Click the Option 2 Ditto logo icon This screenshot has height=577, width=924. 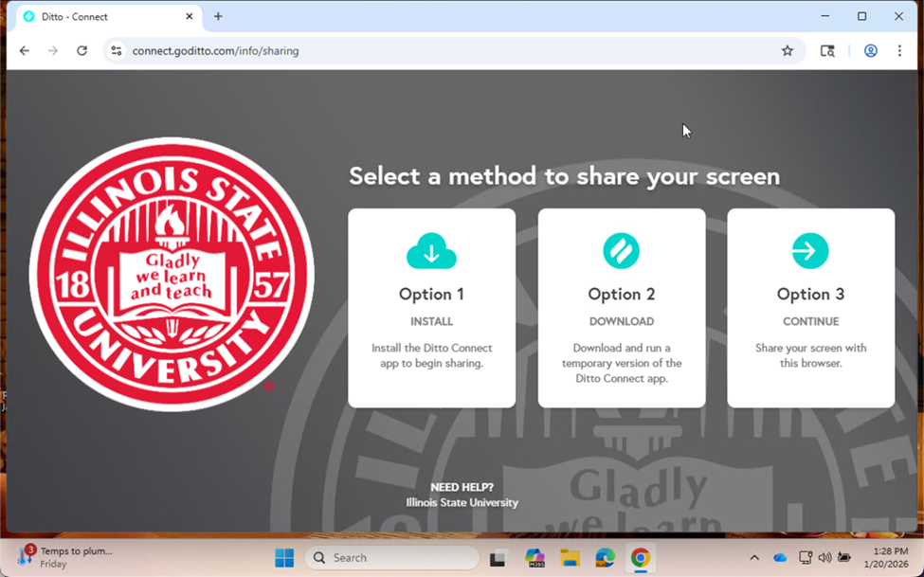click(x=621, y=251)
